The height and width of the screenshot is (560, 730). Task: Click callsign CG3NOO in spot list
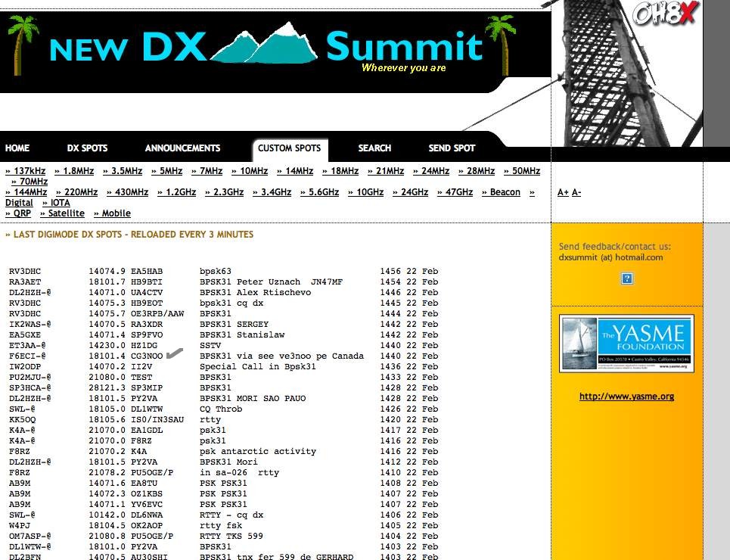[147, 356]
